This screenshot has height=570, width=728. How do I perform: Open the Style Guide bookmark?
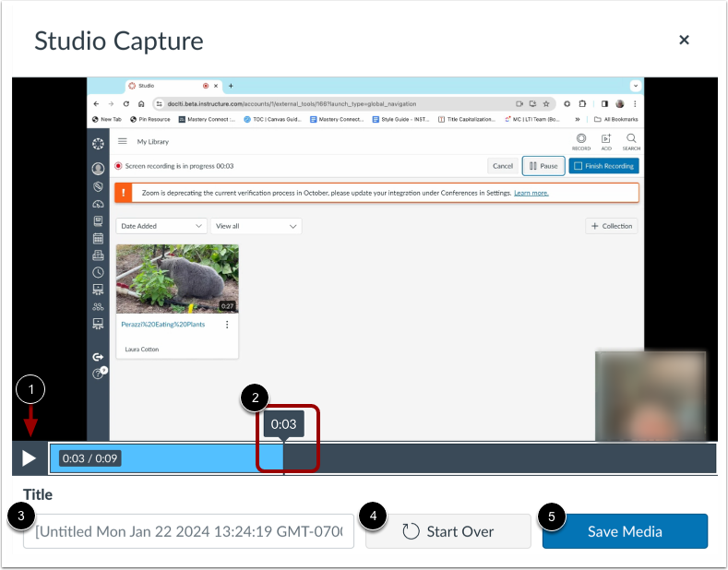click(x=400, y=119)
